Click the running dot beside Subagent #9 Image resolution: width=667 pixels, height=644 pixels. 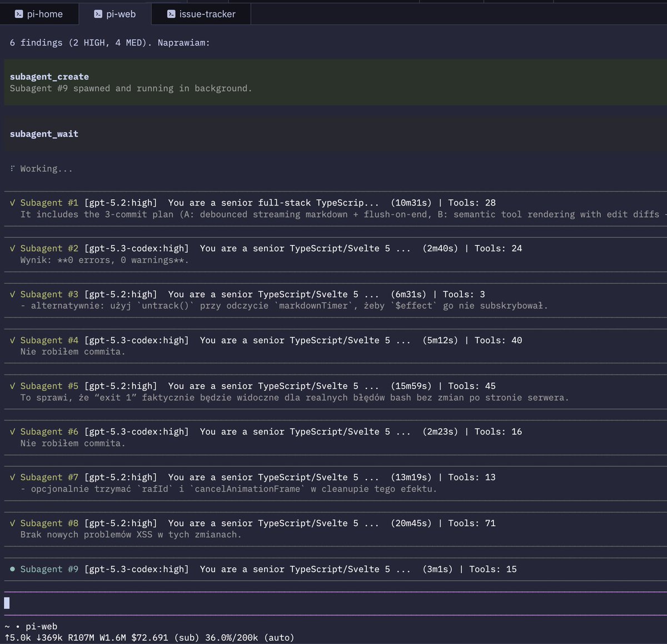pyautogui.click(x=12, y=569)
